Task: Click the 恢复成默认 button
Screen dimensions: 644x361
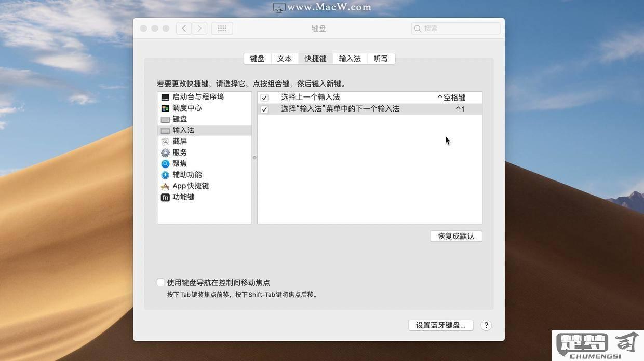Action: click(x=456, y=236)
